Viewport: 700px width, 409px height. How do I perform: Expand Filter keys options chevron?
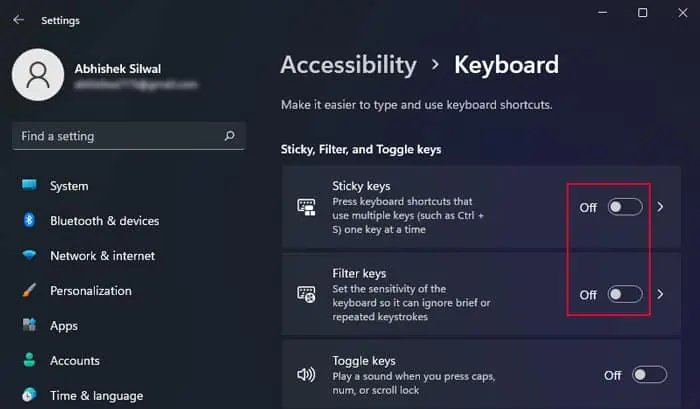click(660, 294)
